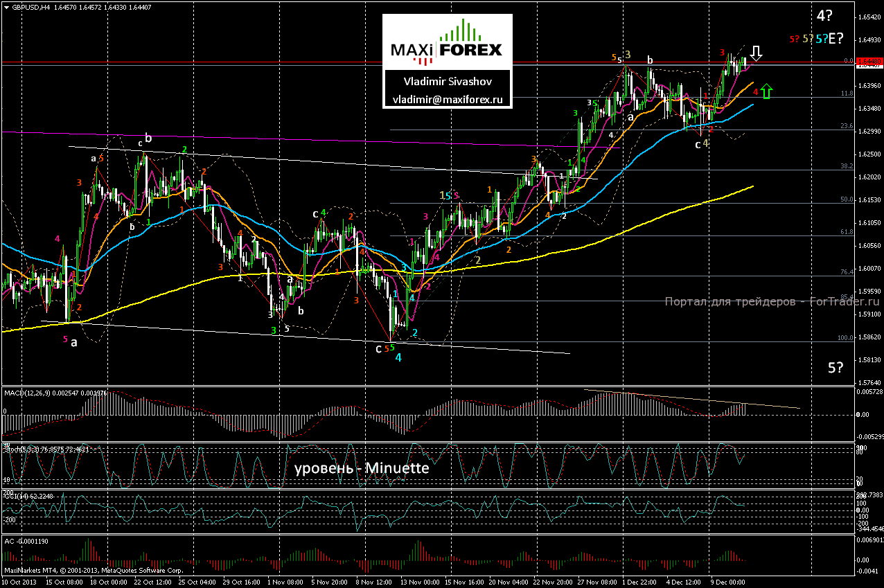Click the AC scale value 0.006901
Screen dimensions: 884x588
pyautogui.click(x=869, y=539)
